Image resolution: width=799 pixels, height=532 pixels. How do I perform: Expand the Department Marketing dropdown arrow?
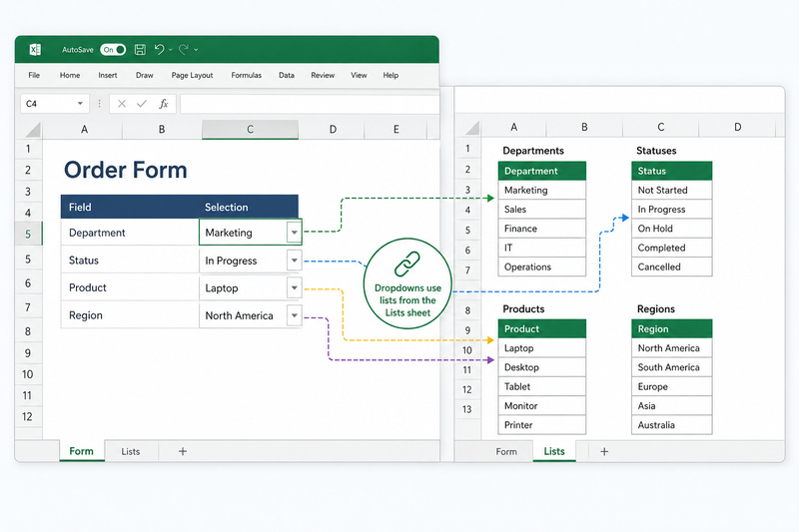[x=294, y=233]
